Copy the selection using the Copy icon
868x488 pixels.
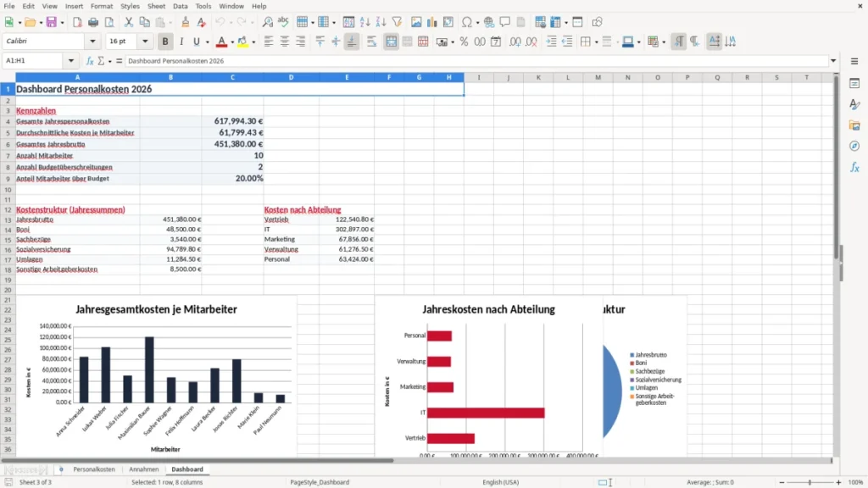click(144, 22)
